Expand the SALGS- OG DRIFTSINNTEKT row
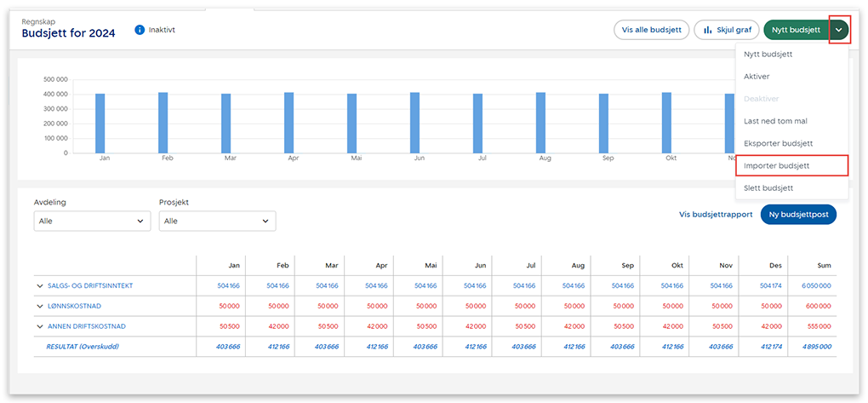This screenshot has height=403, width=868. [40, 285]
